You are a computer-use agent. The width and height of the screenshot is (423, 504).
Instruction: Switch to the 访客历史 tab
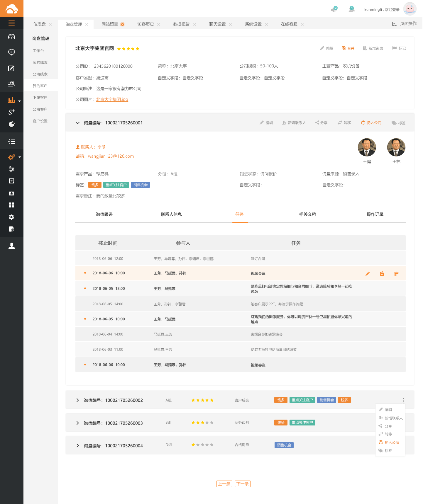[x=145, y=24]
